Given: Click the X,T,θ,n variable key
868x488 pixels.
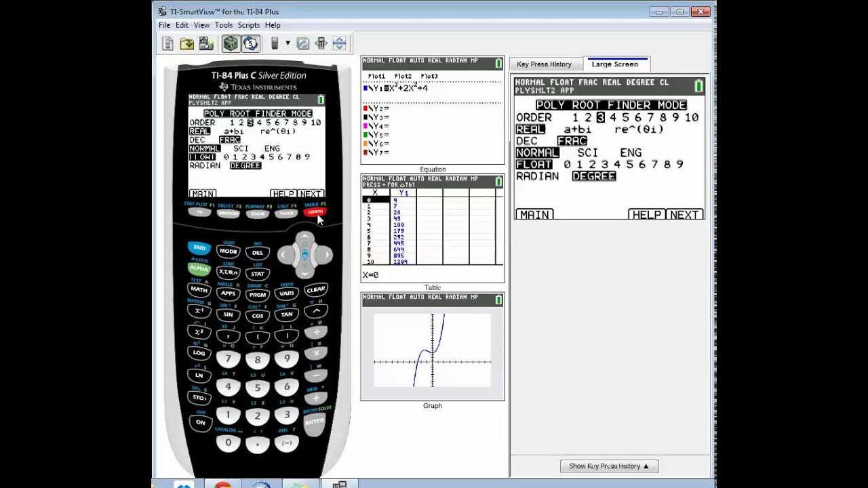Looking at the screenshot, I should point(228,272).
